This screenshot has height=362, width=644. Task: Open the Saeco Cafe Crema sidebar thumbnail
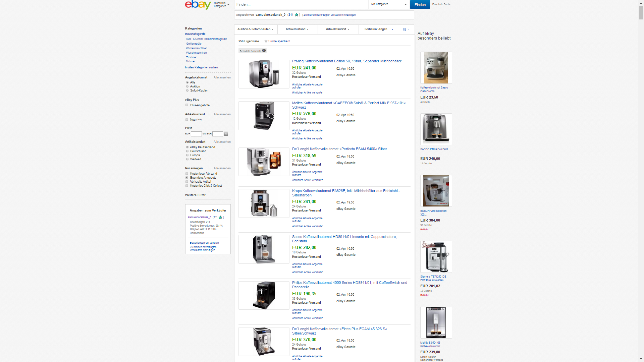(436, 68)
